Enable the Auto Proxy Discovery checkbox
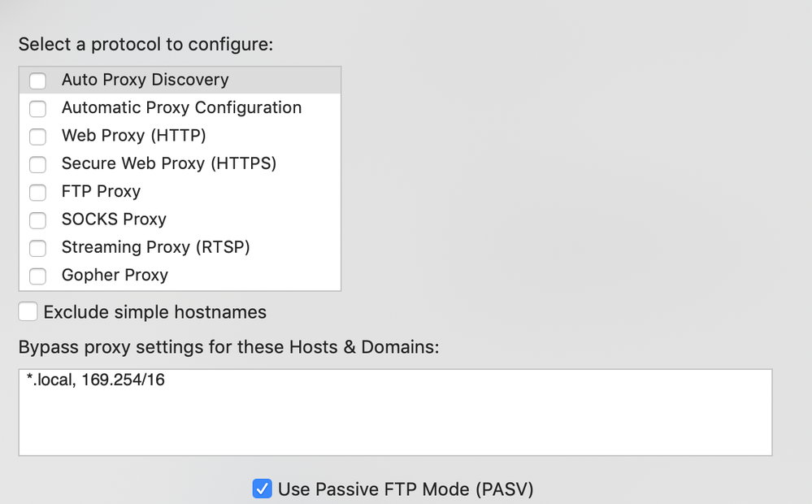The width and height of the screenshot is (812, 504). click(x=38, y=80)
